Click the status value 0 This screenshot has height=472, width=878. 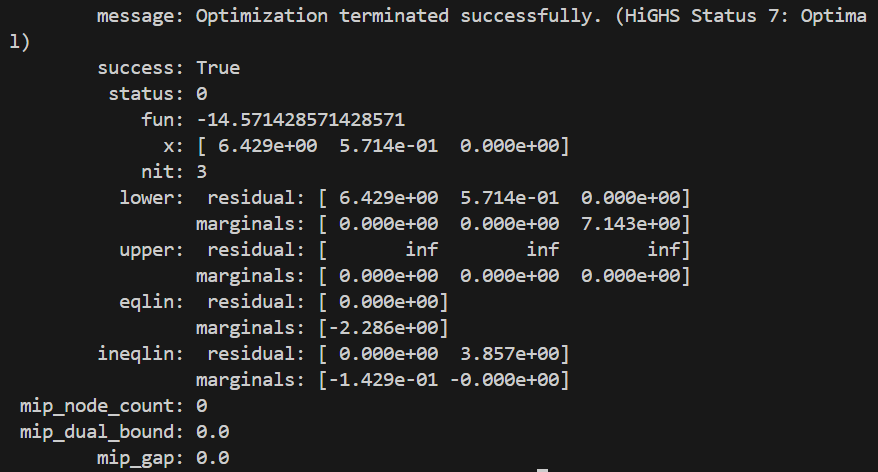tap(202, 94)
